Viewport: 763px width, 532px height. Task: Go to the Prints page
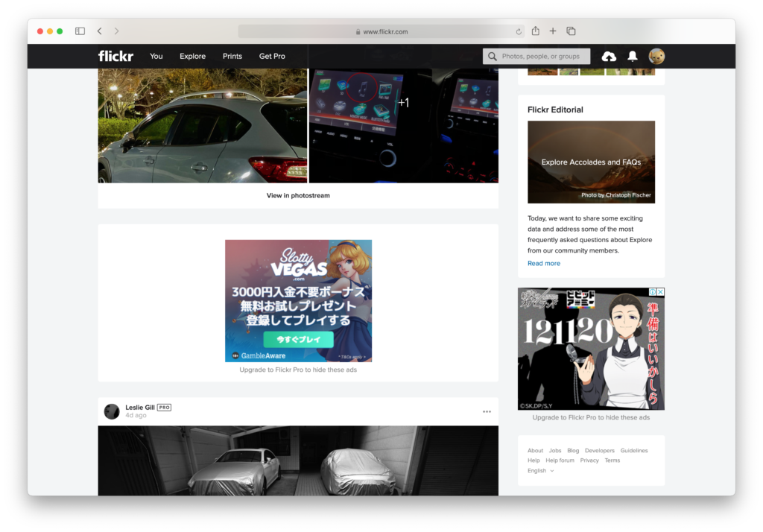tap(232, 57)
